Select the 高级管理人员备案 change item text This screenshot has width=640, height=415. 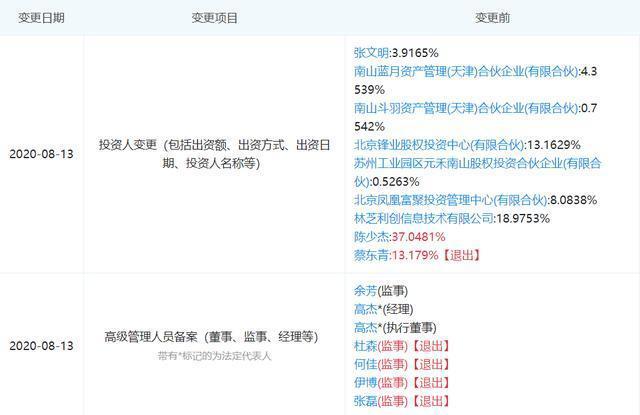tap(211, 337)
